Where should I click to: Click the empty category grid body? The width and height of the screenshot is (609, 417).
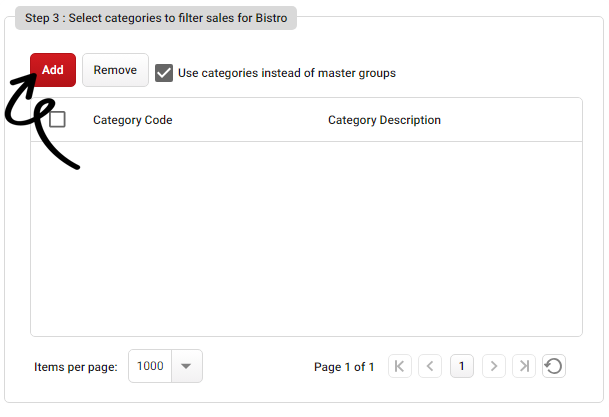[x=306, y=238]
